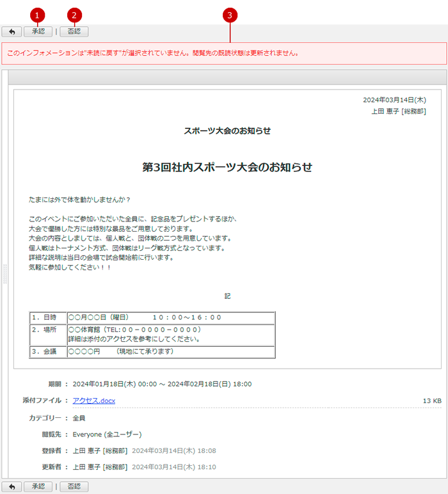Click heading 第3回社内スポーツ大会のお知らせ

(x=227, y=167)
